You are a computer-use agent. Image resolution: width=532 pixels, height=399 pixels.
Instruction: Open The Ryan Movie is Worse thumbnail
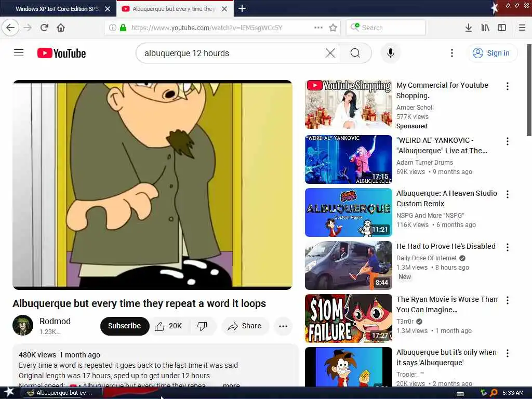(349, 318)
